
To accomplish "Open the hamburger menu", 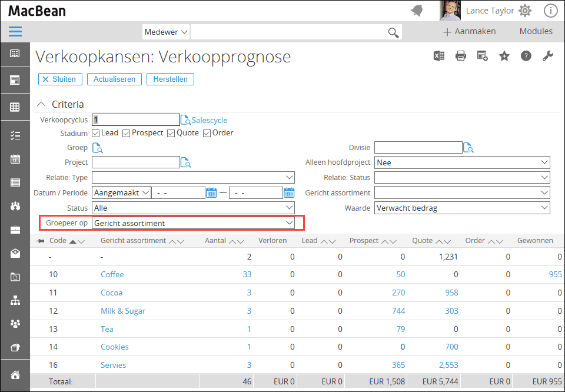I will (x=15, y=32).
